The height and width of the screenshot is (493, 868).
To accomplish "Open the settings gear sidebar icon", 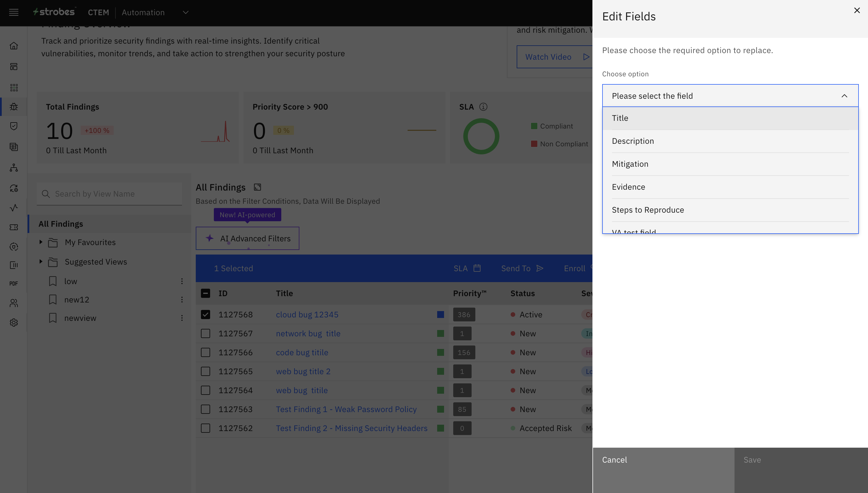I will 14,323.
